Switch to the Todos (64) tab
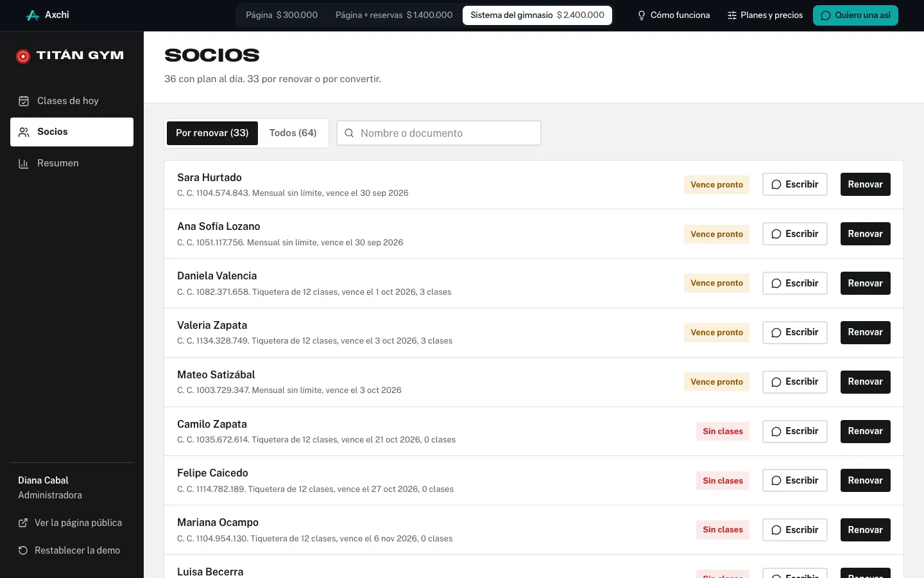The height and width of the screenshot is (578, 924). [x=293, y=133]
